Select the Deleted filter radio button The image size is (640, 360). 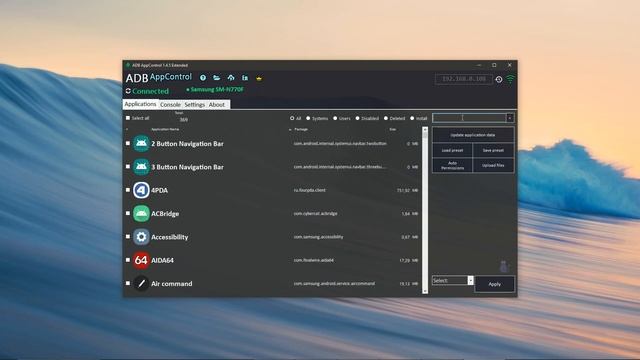[386, 118]
